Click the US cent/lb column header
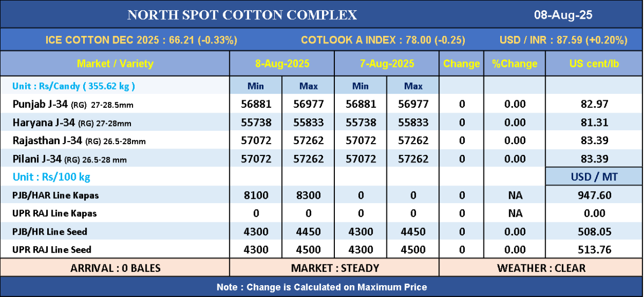Viewport: 644px width, 297px height. coord(594,64)
